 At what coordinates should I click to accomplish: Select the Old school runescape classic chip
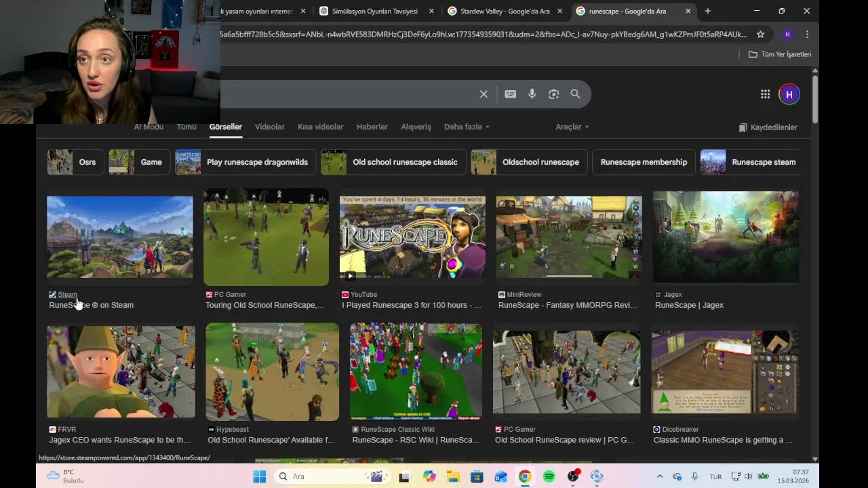click(x=393, y=162)
